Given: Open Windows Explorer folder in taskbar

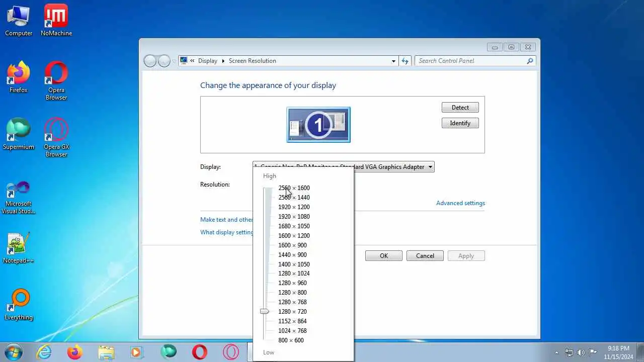Looking at the screenshot, I should (106, 352).
